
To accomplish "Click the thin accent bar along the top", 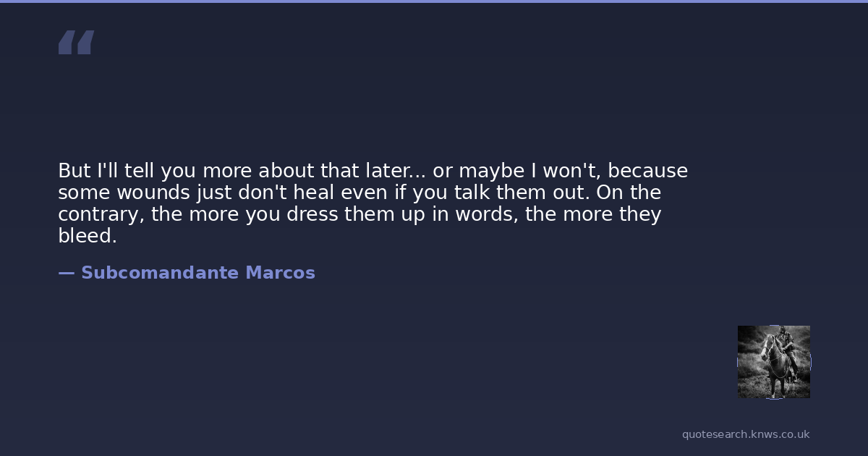I will click(x=434, y=1).
